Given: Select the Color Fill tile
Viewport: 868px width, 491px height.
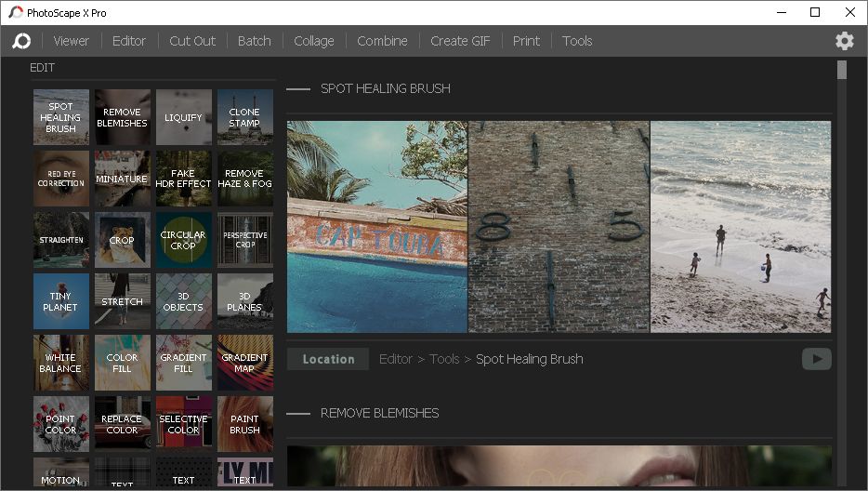Looking at the screenshot, I should coord(123,363).
